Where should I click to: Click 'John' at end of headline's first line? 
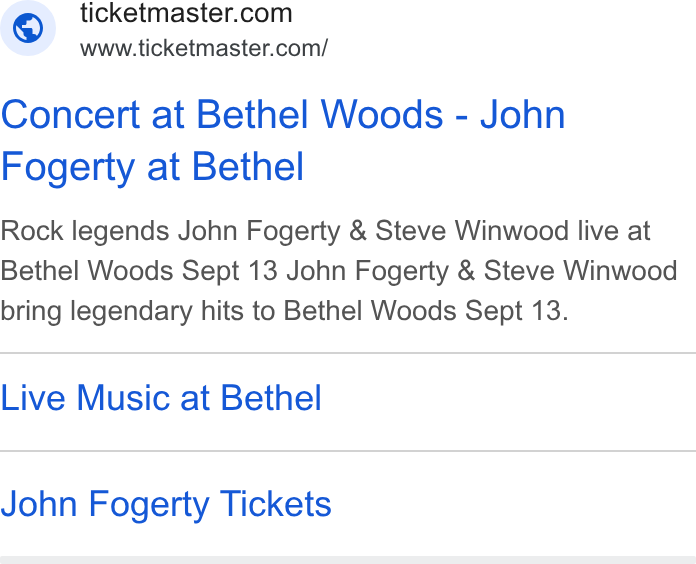click(x=522, y=114)
